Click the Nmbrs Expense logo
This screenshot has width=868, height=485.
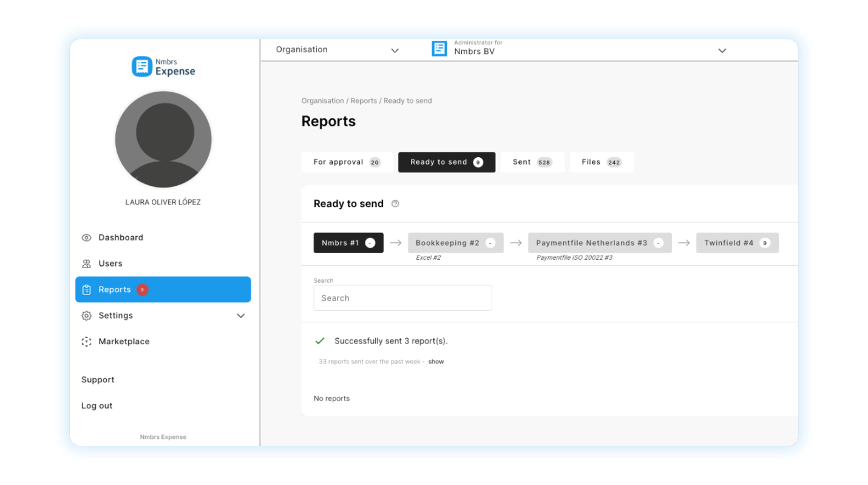coord(163,67)
